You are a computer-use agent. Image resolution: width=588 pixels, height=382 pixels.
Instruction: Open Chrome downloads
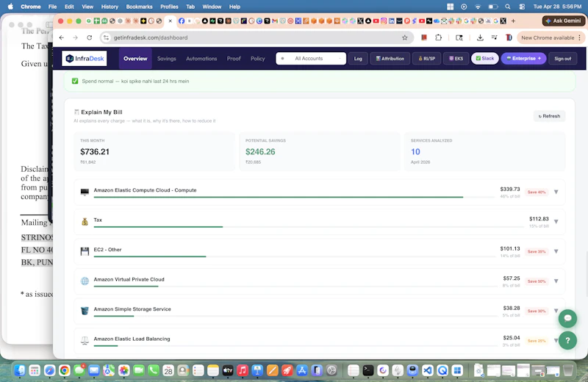(480, 37)
